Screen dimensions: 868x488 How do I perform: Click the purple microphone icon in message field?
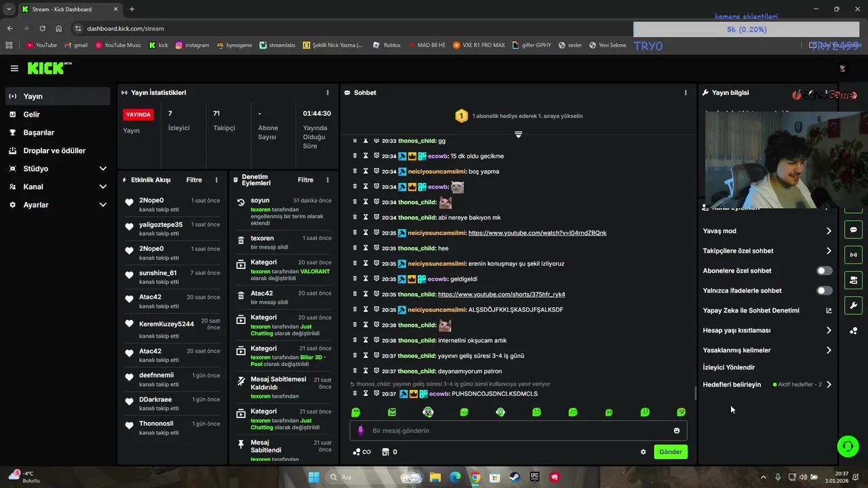click(x=361, y=430)
